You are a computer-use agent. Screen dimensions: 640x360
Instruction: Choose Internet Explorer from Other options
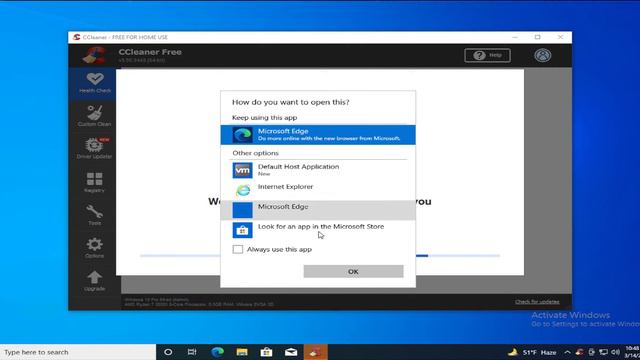point(318,190)
